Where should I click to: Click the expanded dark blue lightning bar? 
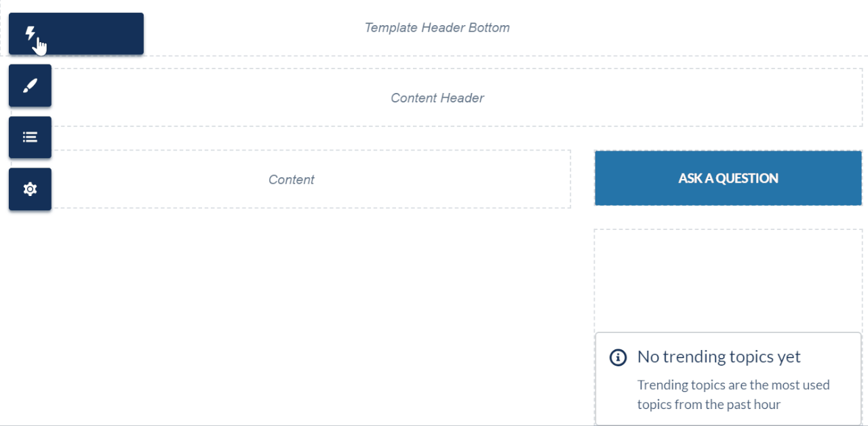(76, 33)
